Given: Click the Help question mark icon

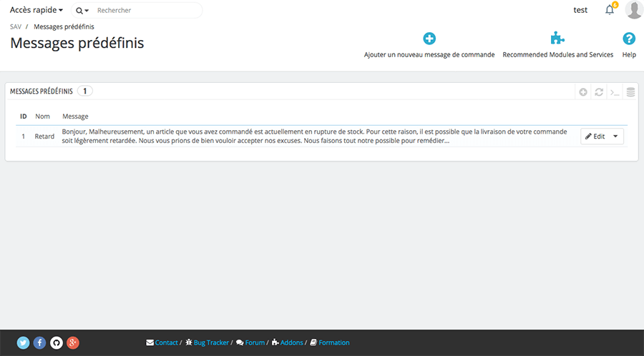Looking at the screenshot, I should tap(629, 39).
